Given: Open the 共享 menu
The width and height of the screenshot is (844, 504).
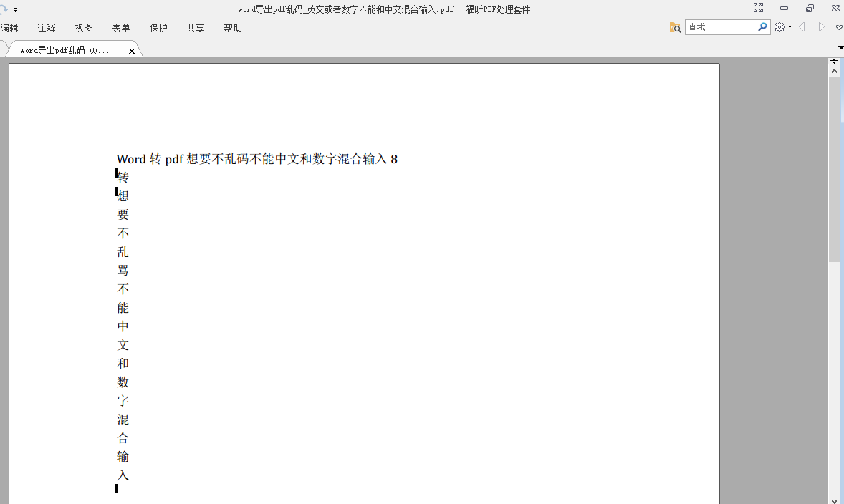Looking at the screenshot, I should pyautogui.click(x=195, y=28).
